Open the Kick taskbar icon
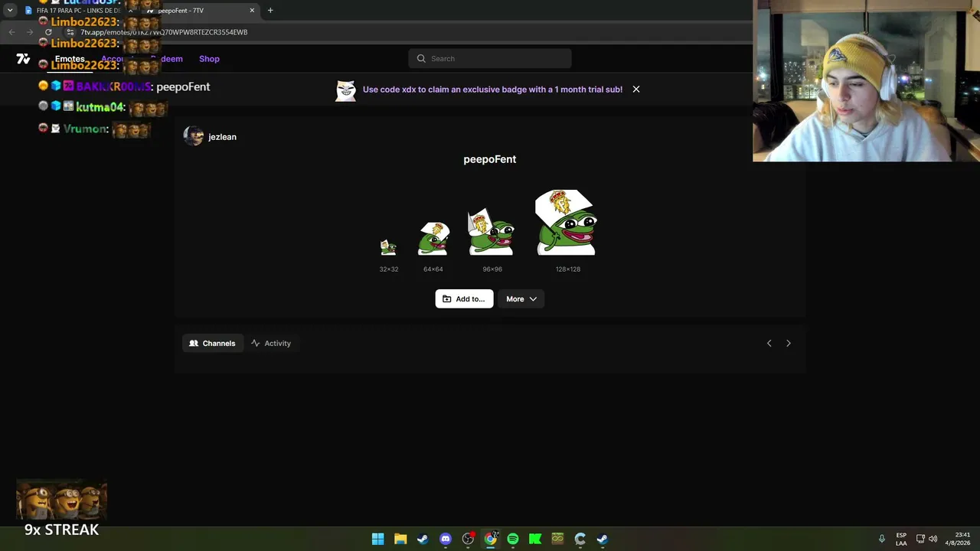The image size is (980, 551). pos(535,539)
